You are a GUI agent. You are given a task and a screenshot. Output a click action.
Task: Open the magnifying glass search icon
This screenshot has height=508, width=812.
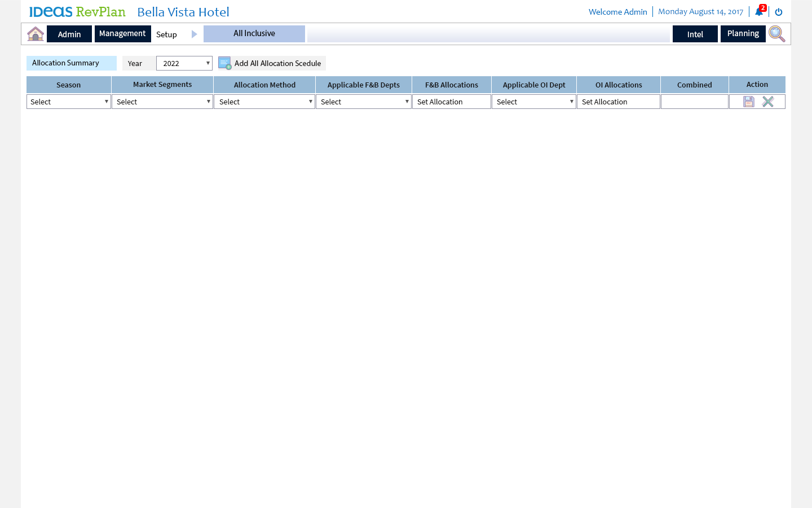(776, 34)
